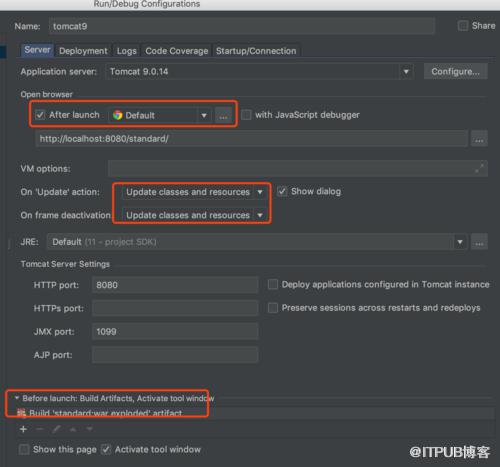
Task: Select Build 'standard:war exploded' artifact task
Action: (x=255, y=413)
